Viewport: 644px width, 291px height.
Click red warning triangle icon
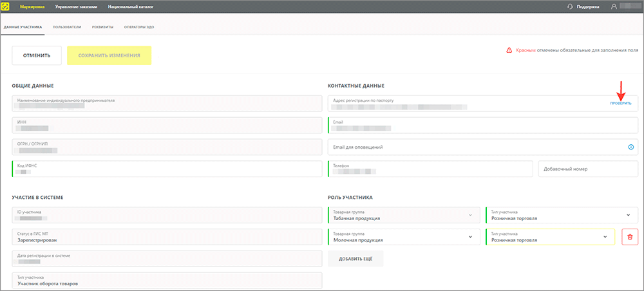509,50
